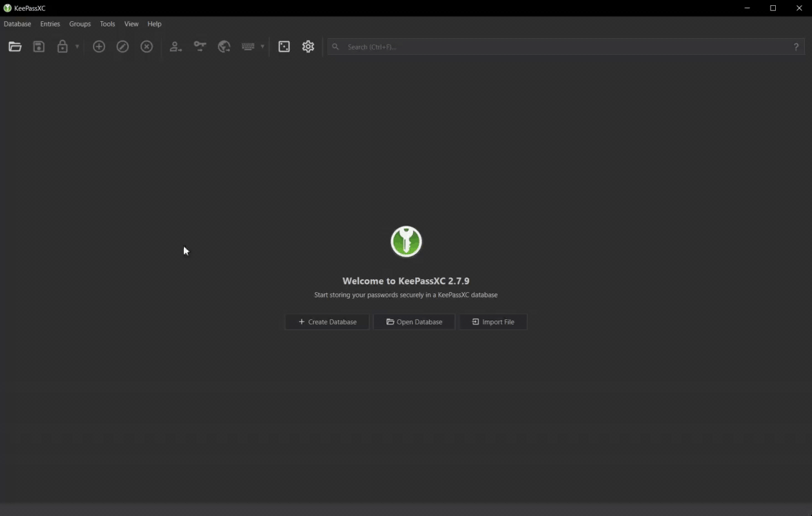Click the Import File button
Screen dimensions: 812x516
[x=493, y=322]
